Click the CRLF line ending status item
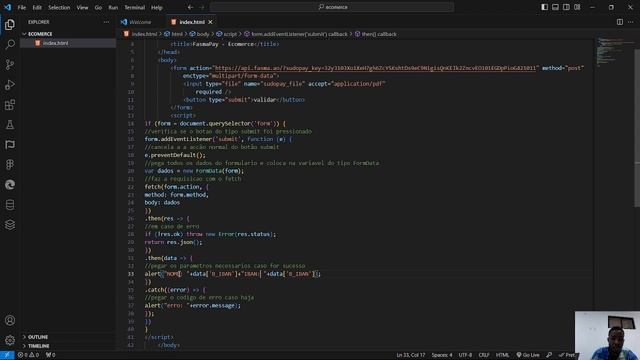This screenshot has width=640, height=360. 484,355
